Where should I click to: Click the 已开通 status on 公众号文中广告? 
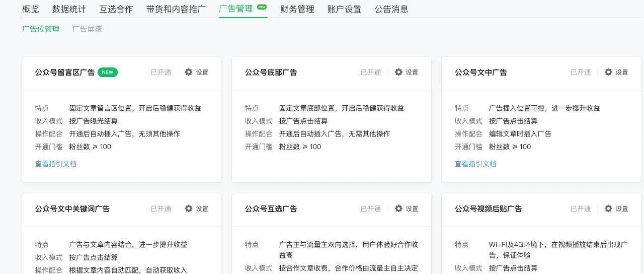tap(580, 73)
